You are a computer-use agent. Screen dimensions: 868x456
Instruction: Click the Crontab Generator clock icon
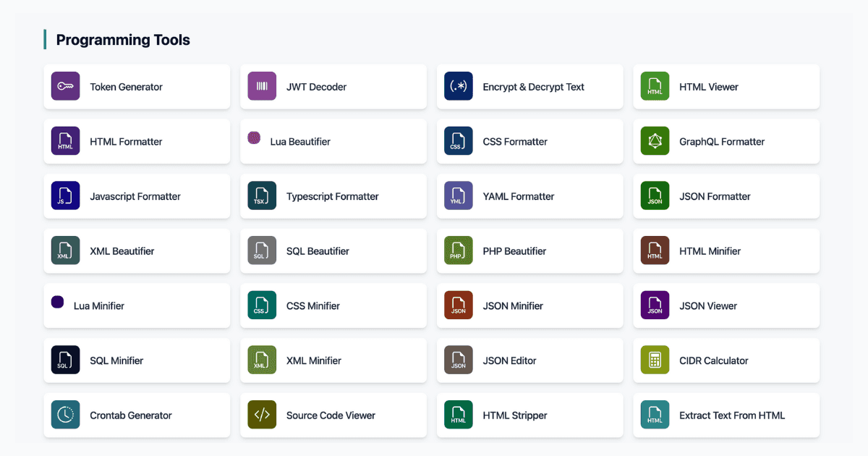pos(65,415)
